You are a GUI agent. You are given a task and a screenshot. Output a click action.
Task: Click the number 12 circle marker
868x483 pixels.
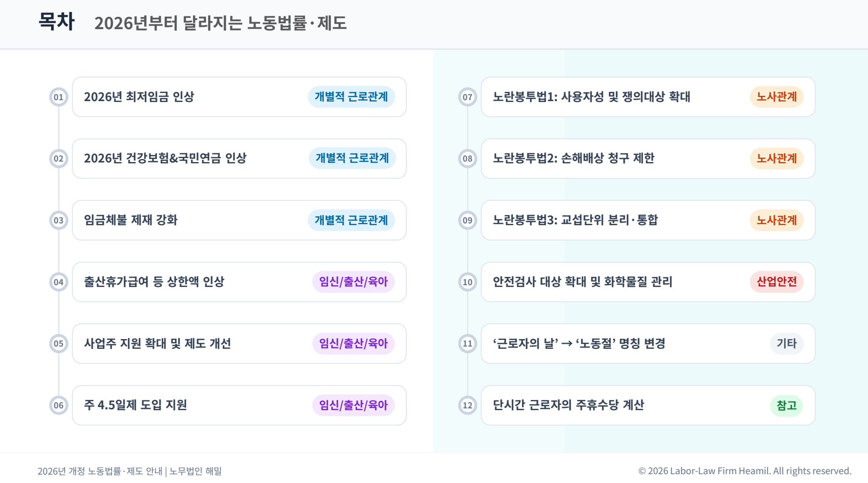point(468,405)
